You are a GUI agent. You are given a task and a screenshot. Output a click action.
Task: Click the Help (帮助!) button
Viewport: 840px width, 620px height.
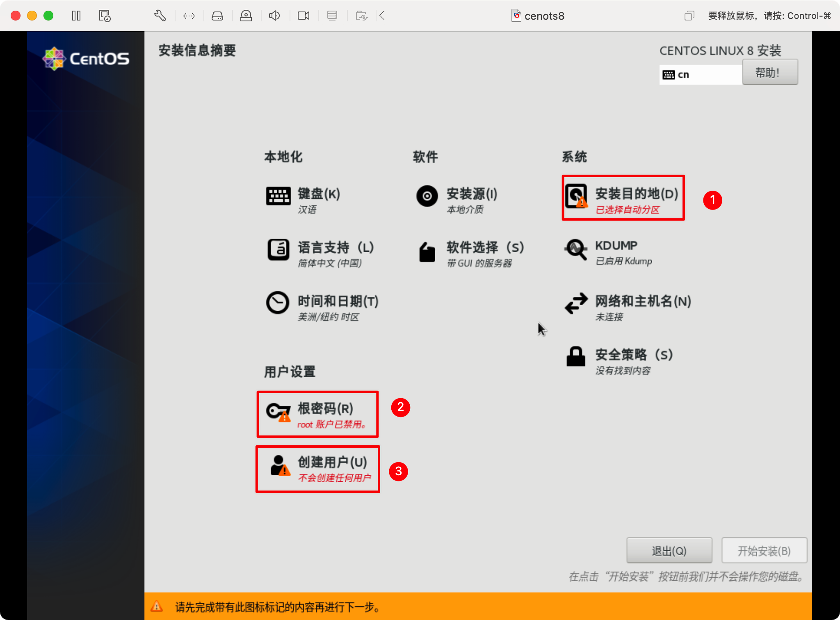point(769,73)
